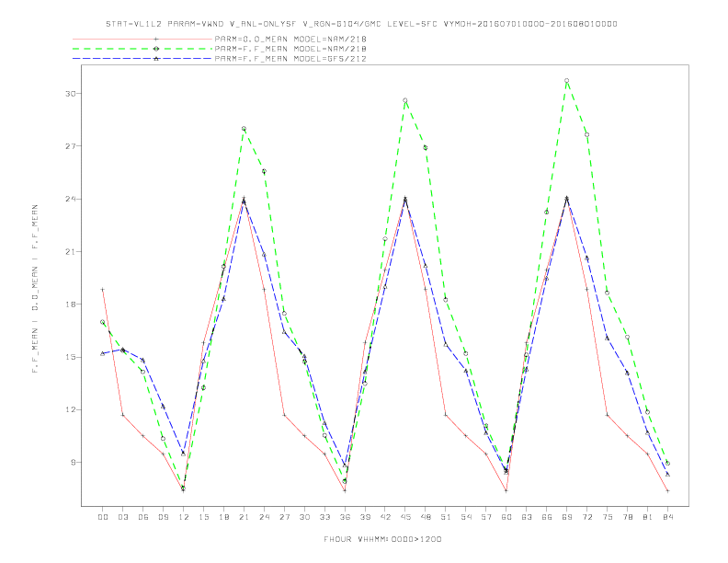
Task: Click the forecast hour 15 tick label on the x-axis
Action: tap(203, 517)
